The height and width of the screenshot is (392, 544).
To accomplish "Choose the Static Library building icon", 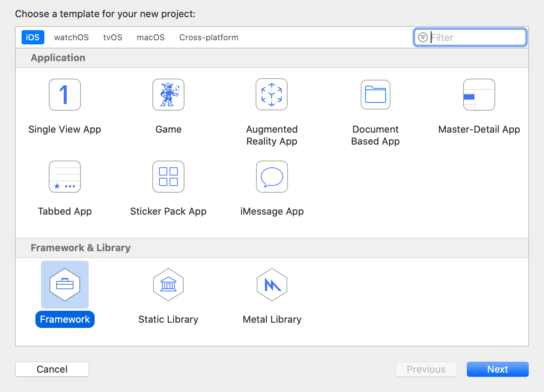I will point(168,285).
